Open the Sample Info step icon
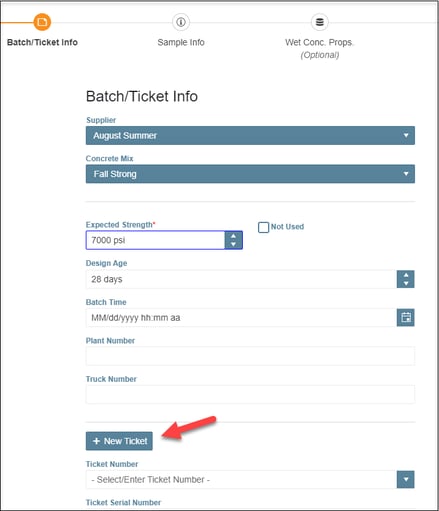Image resolution: width=439 pixels, height=511 pixels. pyautogui.click(x=181, y=22)
